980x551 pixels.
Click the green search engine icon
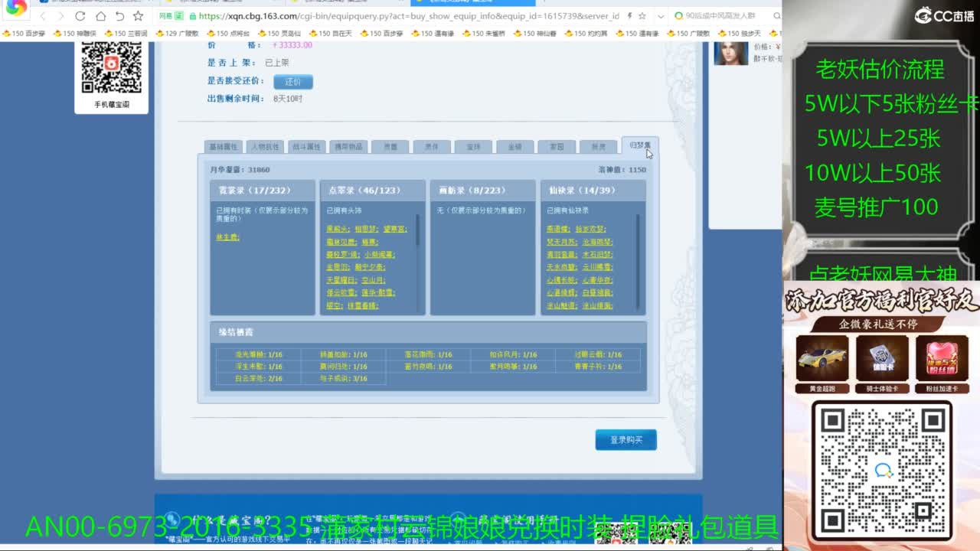(x=679, y=16)
